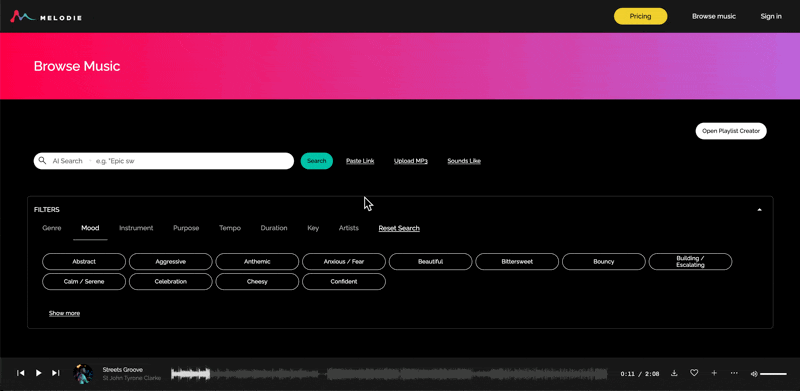The image size is (800, 391).
Task: Click Sign in
Action: (x=771, y=16)
